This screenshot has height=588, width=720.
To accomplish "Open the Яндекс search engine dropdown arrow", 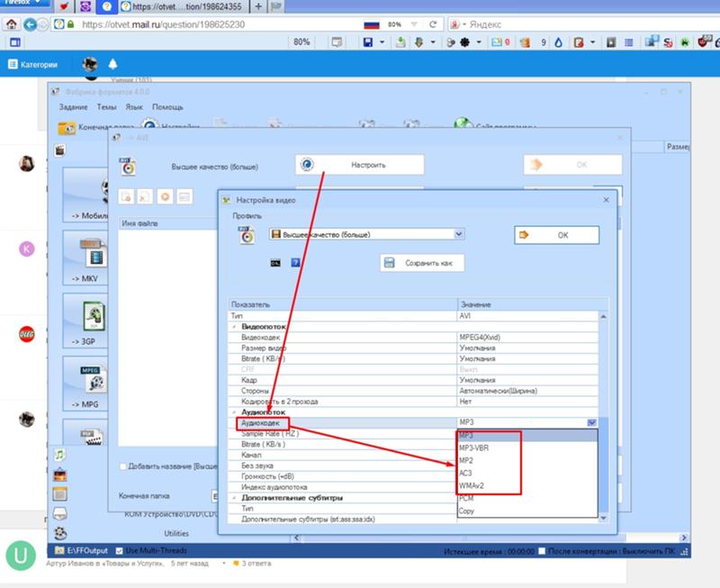I will 464,24.
